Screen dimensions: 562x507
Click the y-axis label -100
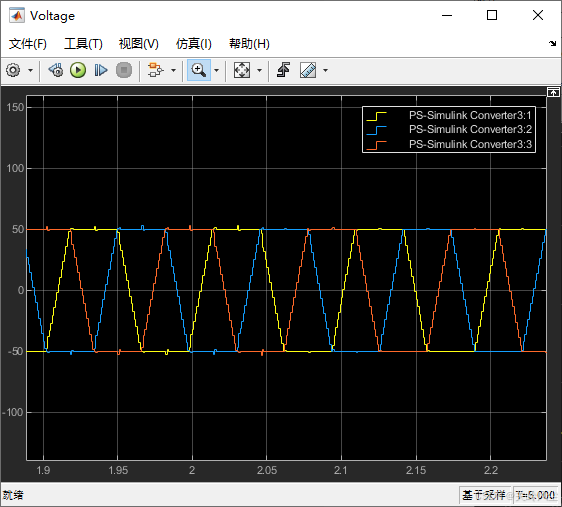pyautogui.click(x=13, y=412)
